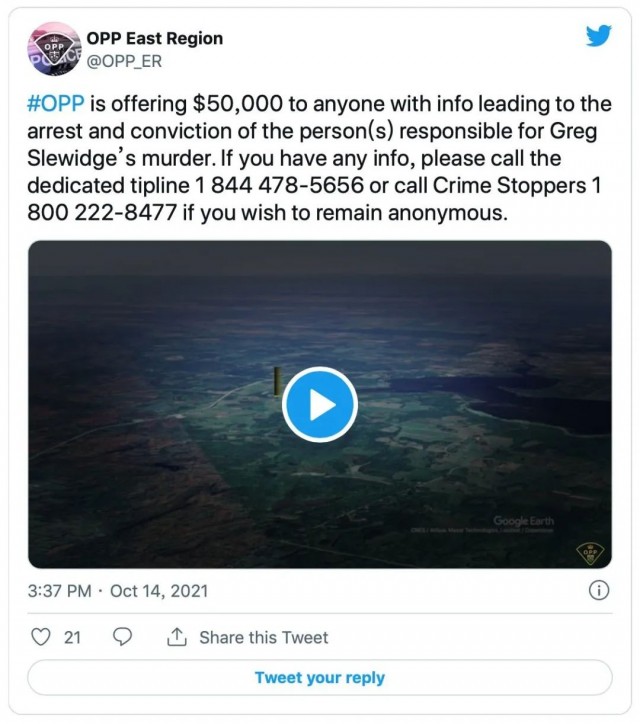
Task: Open the OPP East Region profile avatar
Action: click(56, 49)
